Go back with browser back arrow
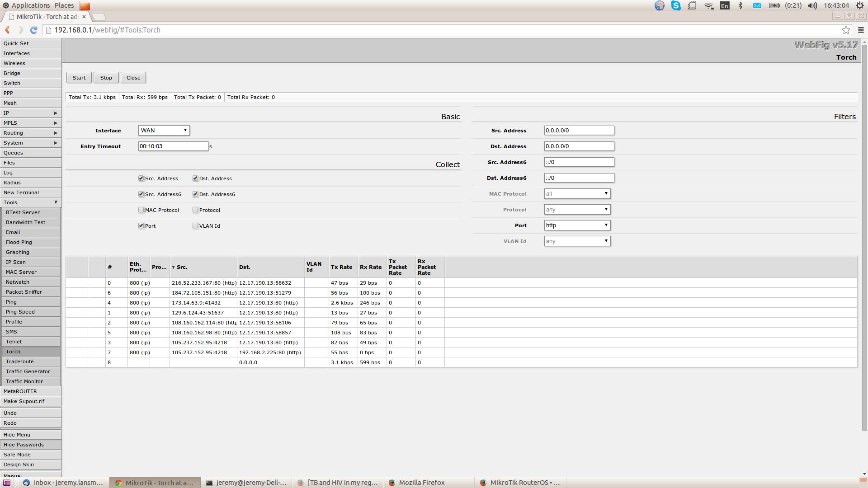The height and width of the screenshot is (488, 868). coord(8,30)
